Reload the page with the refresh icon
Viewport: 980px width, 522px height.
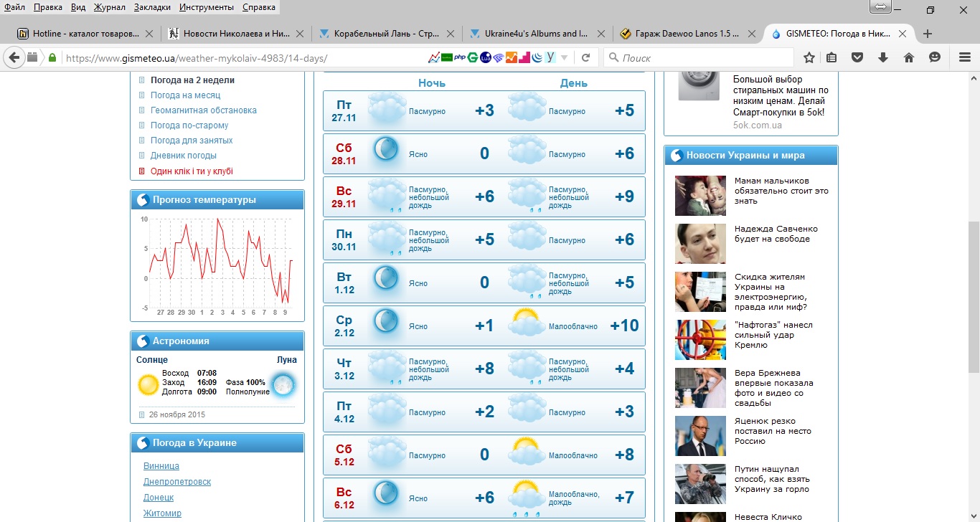pos(585,58)
